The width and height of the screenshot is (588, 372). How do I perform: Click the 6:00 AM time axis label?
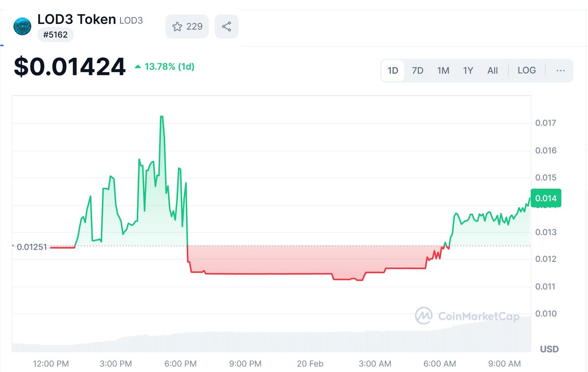[440, 364]
